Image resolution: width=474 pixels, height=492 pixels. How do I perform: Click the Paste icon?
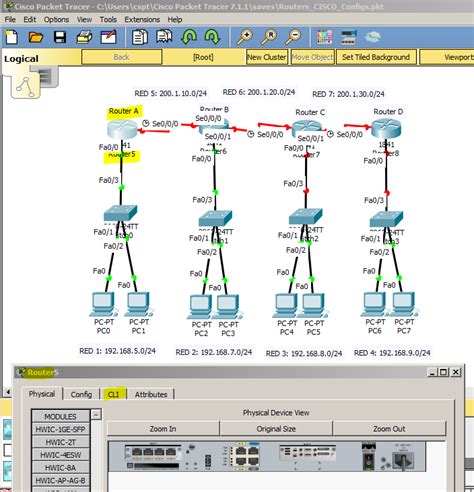[164, 37]
